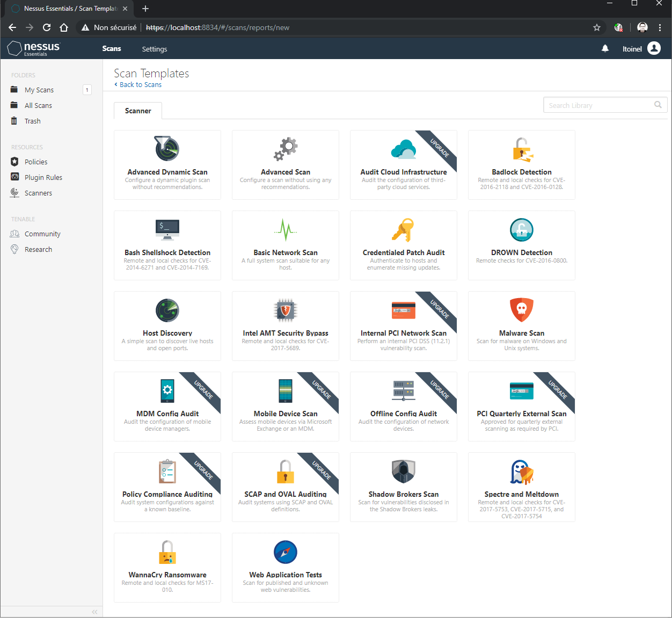Image resolution: width=672 pixels, height=623 pixels.
Task: Click the Back to Scans link
Action: (138, 84)
